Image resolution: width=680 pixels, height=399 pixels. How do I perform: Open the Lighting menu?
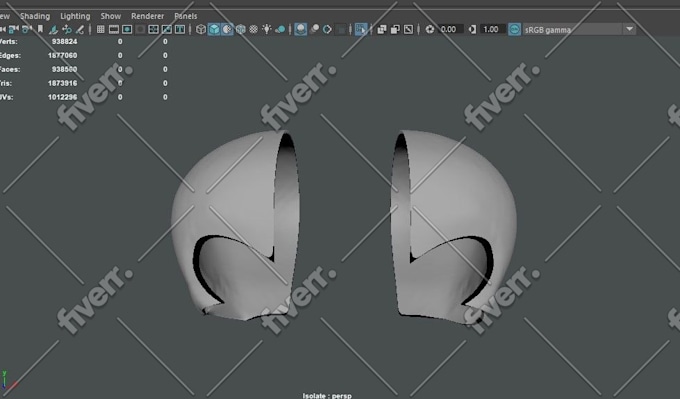pos(75,16)
